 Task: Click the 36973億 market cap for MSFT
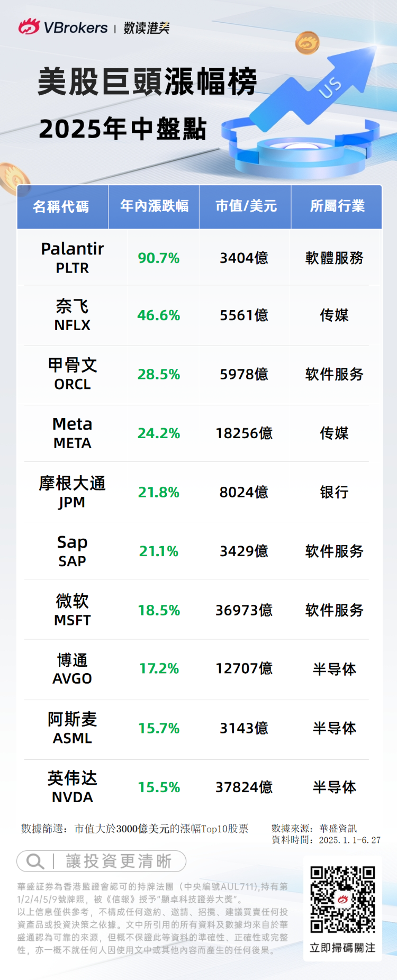(244, 610)
